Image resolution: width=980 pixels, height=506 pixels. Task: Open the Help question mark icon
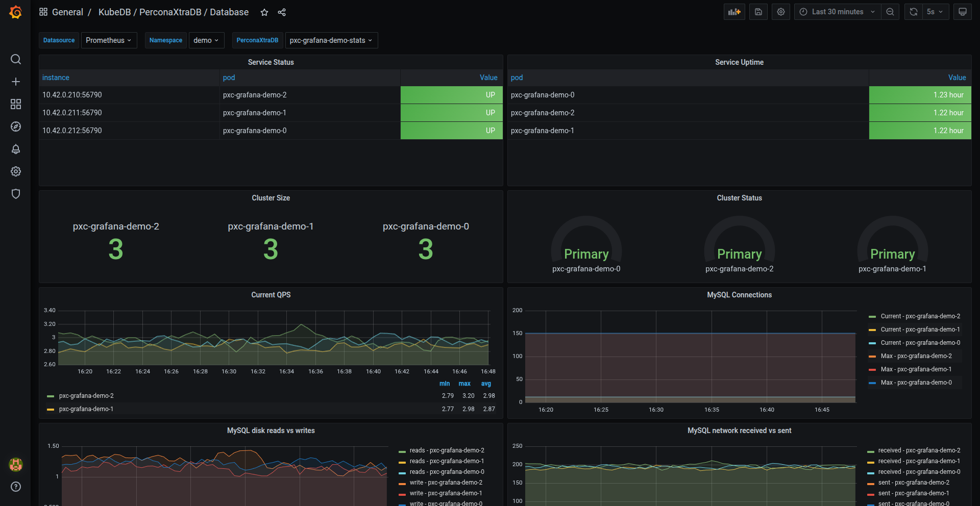click(x=16, y=487)
